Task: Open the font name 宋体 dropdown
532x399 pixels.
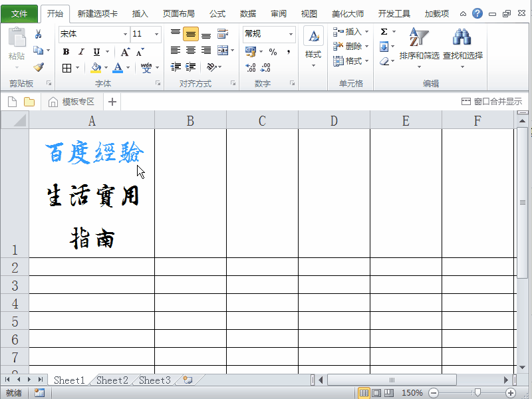Action: (125, 34)
